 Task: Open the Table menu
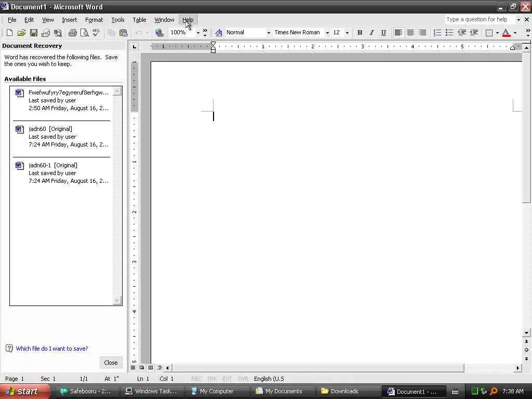139,20
